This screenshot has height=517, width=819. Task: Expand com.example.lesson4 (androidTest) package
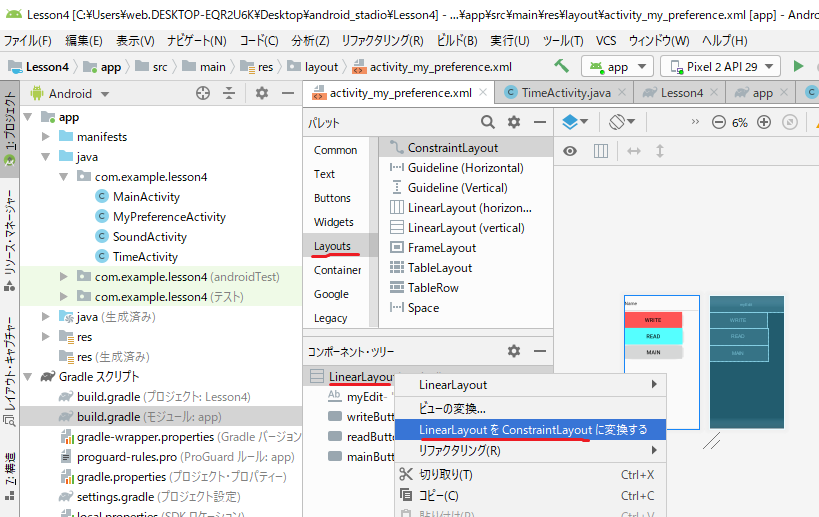click(64, 277)
